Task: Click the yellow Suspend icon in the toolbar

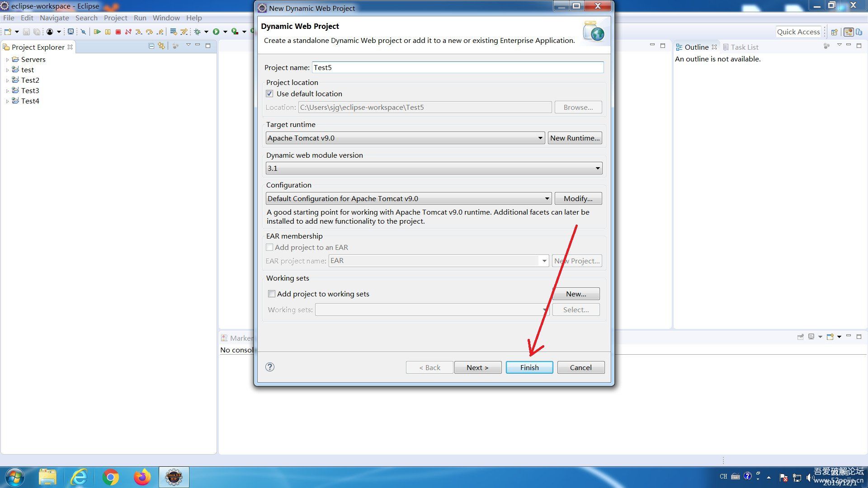Action: pyautogui.click(x=108, y=32)
